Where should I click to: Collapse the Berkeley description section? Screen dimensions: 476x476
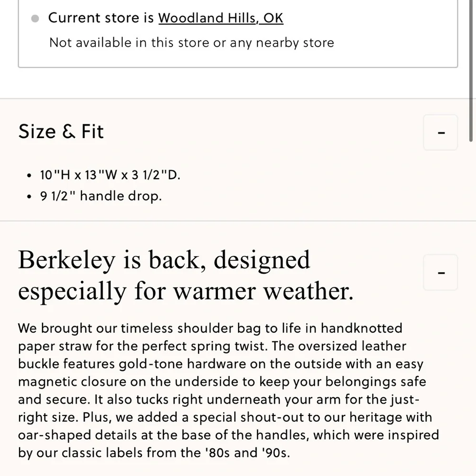[x=440, y=273]
